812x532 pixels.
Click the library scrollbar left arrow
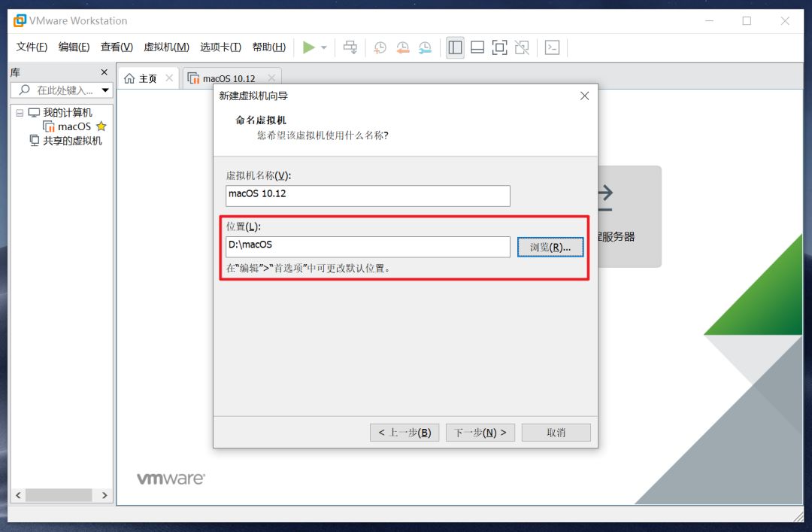[x=18, y=495]
